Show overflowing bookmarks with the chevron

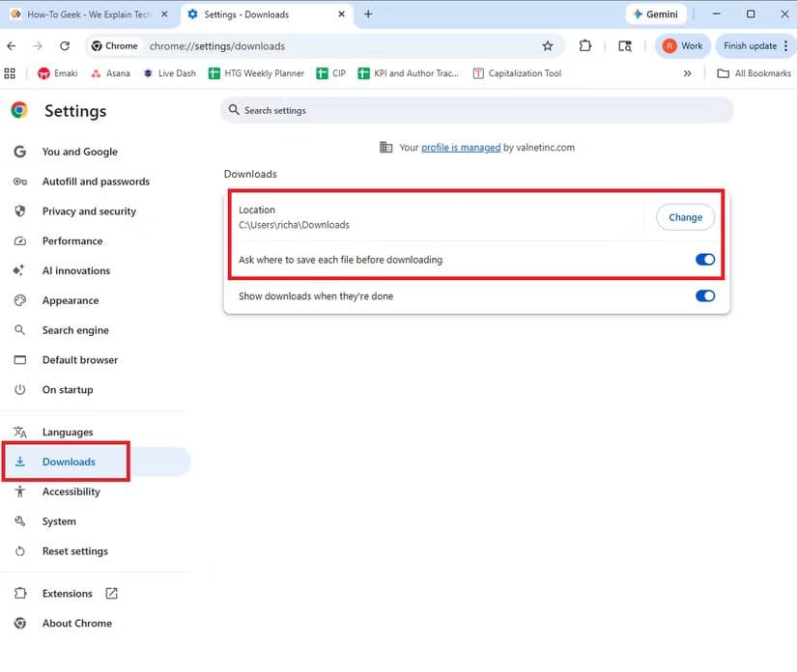pos(686,72)
